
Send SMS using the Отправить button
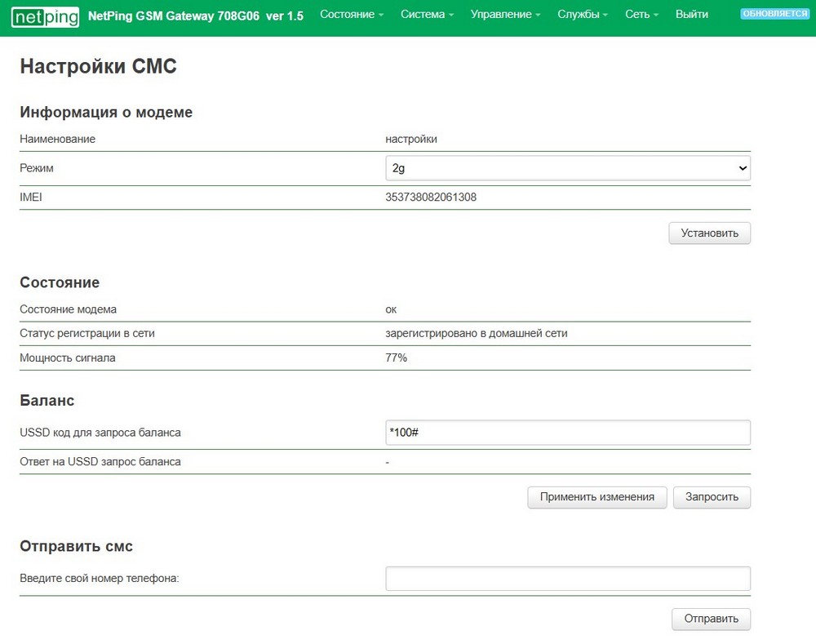point(711,619)
